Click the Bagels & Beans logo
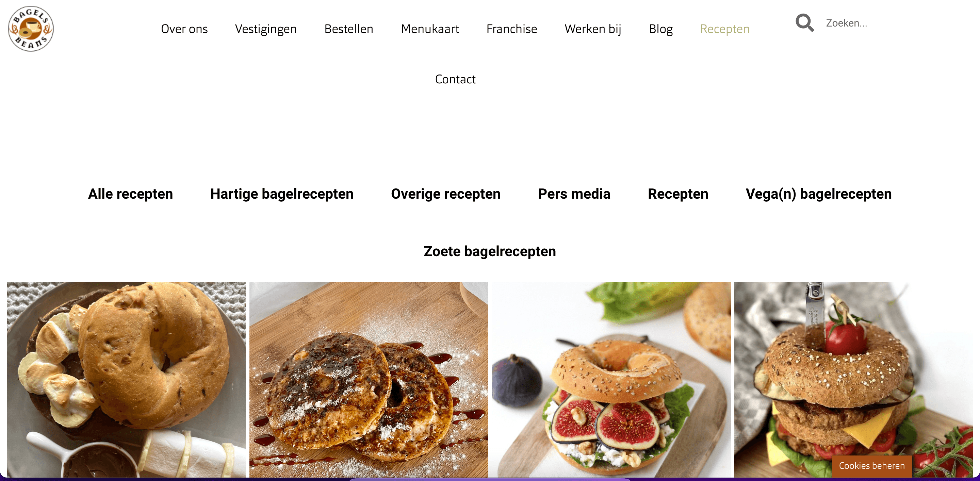This screenshot has width=980, height=481. click(x=31, y=29)
